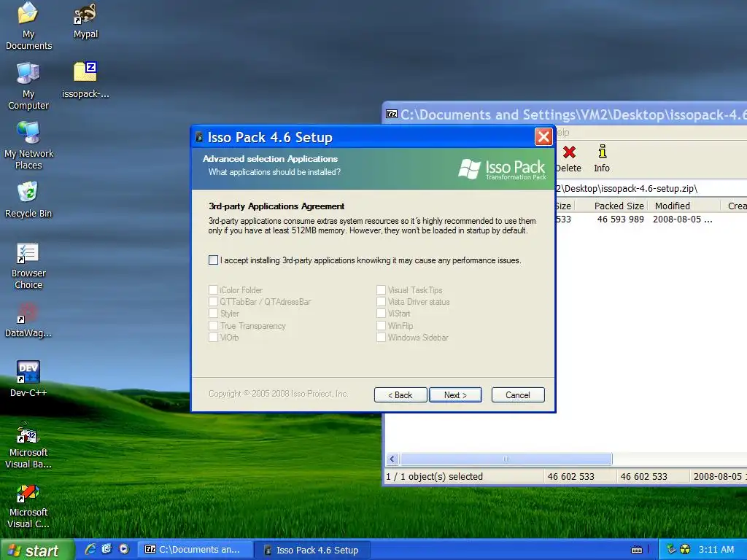
Task: Toggle ViOrb checkbox
Action: pyautogui.click(x=214, y=337)
